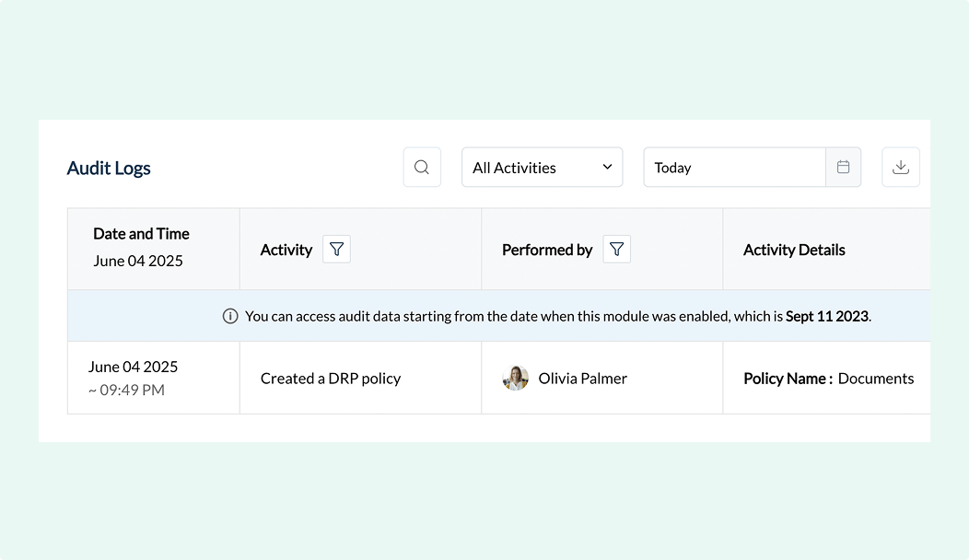Click the chevron next to All Activities
The image size is (969, 560).
(x=607, y=167)
